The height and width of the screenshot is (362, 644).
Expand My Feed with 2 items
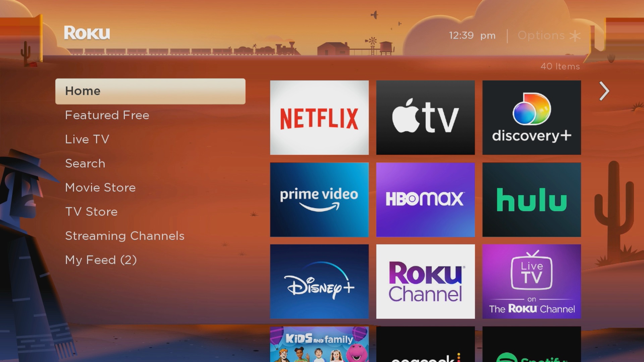[x=101, y=260]
